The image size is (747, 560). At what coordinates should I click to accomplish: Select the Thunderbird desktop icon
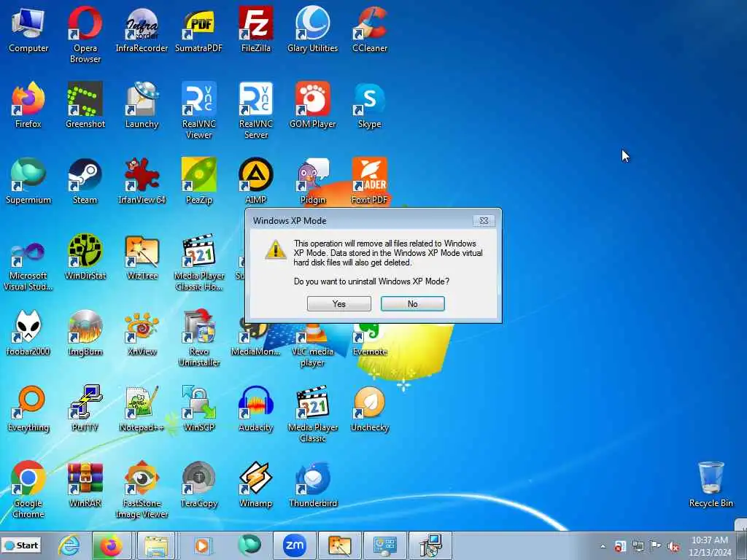pos(312,484)
